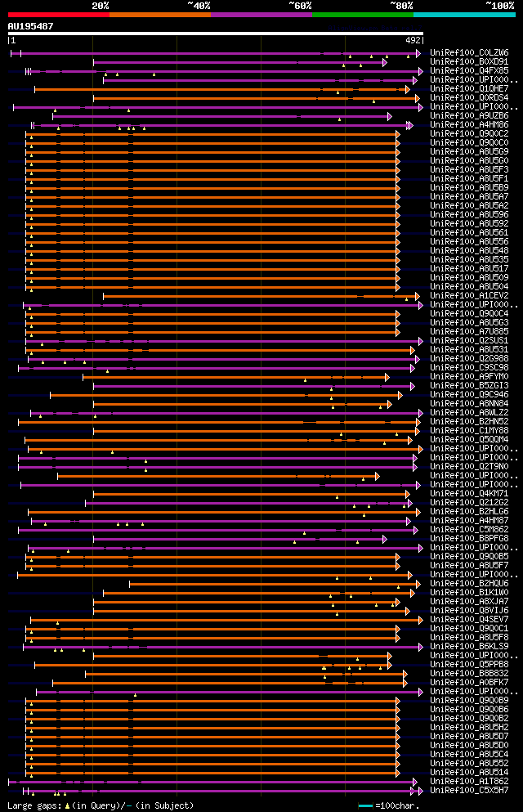Open hit UniRef100_Q5PPB8
This screenshot has width=523, height=812.
[x=469, y=665]
